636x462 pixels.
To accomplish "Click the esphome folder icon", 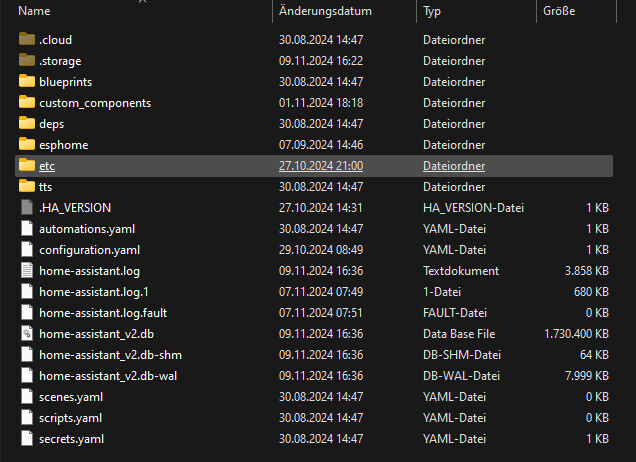I will (x=27, y=145).
